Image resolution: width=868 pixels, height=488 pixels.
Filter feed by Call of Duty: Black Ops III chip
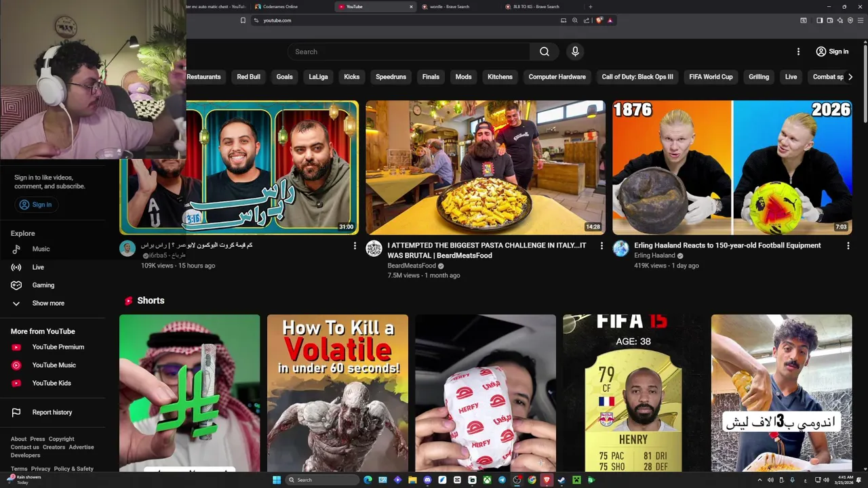pyautogui.click(x=637, y=77)
